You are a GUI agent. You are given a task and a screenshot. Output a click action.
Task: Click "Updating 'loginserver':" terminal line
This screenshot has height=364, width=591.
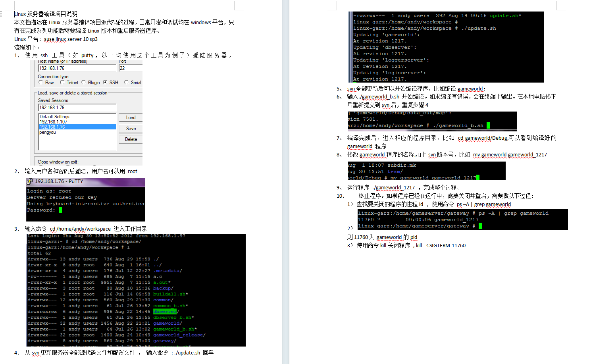(x=389, y=73)
